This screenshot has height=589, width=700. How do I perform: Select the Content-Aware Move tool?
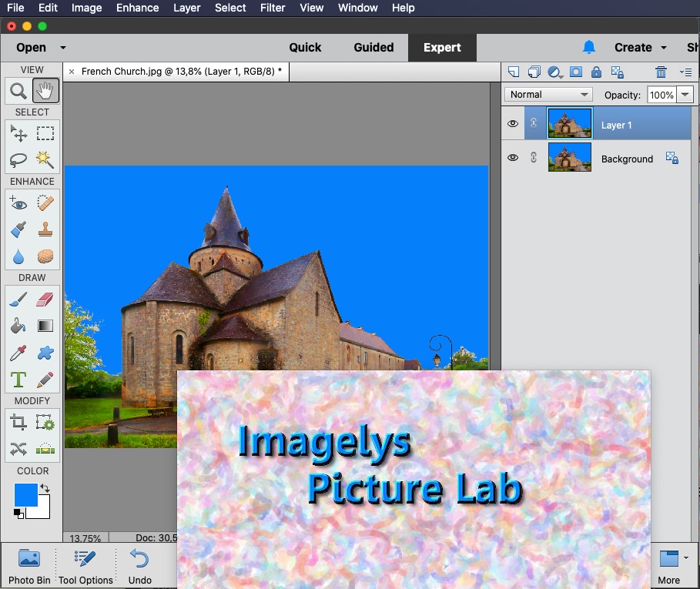[18, 449]
